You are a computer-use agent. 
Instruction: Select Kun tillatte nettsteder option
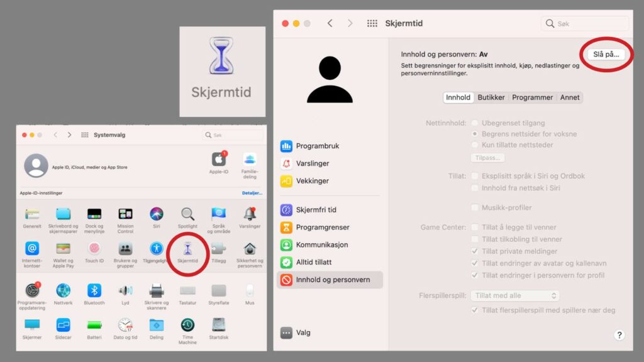tap(475, 145)
